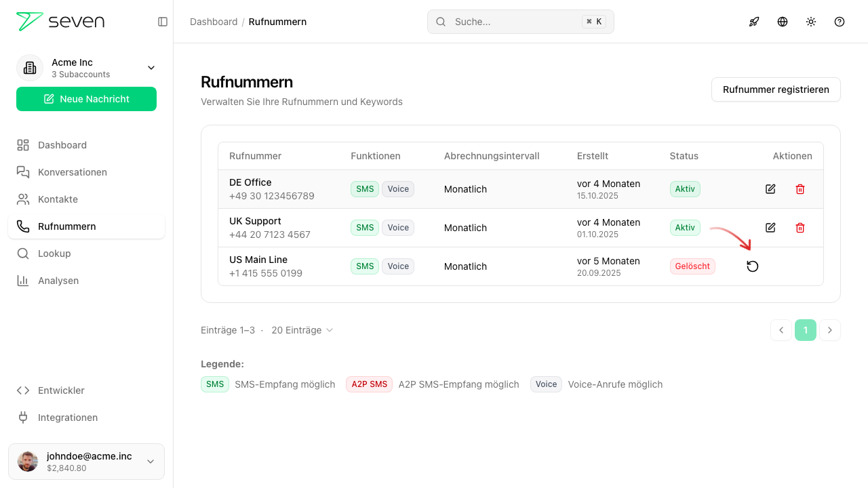Open the theme switcher sun icon

tap(810, 22)
